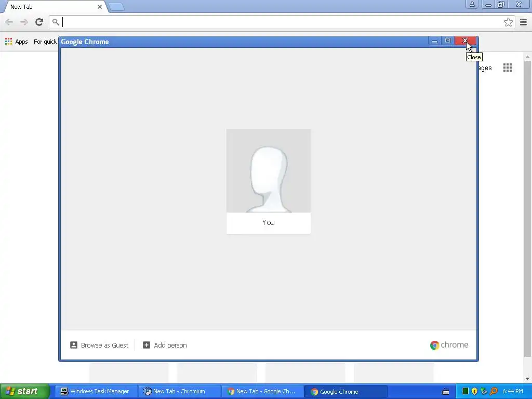Viewport: 532px width, 399px height.
Task: Click Browse as Guest
Action: click(x=99, y=345)
